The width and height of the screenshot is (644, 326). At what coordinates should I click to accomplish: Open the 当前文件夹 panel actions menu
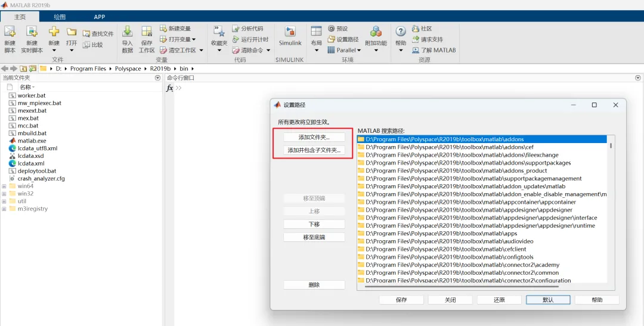157,77
